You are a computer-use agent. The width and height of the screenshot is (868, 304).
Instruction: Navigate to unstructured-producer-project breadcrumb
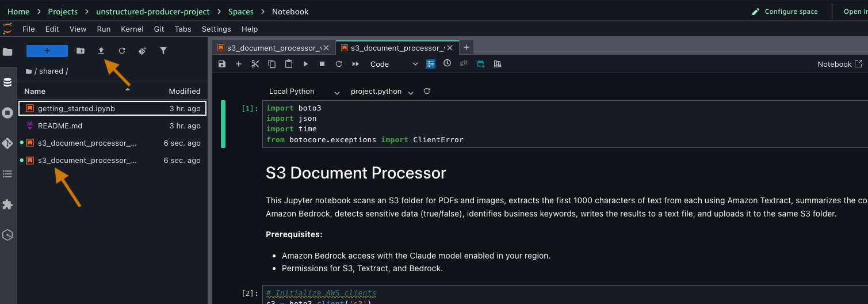(x=153, y=12)
